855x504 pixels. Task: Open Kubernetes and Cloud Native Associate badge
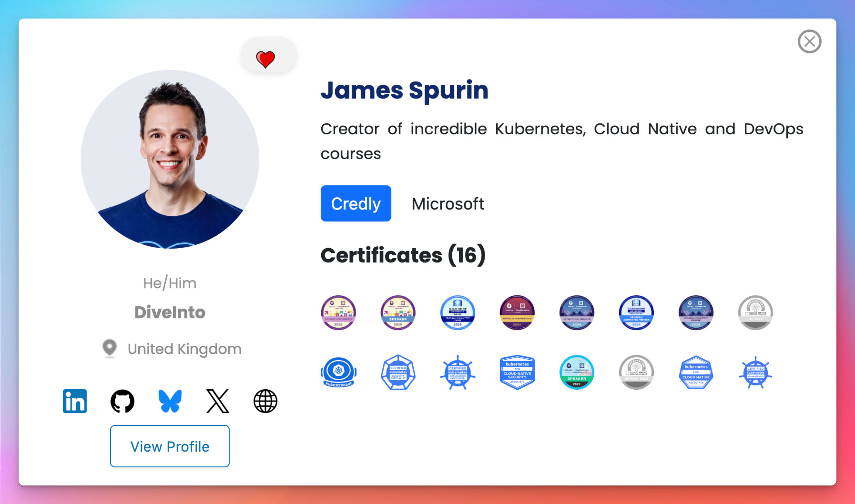point(696,372)
